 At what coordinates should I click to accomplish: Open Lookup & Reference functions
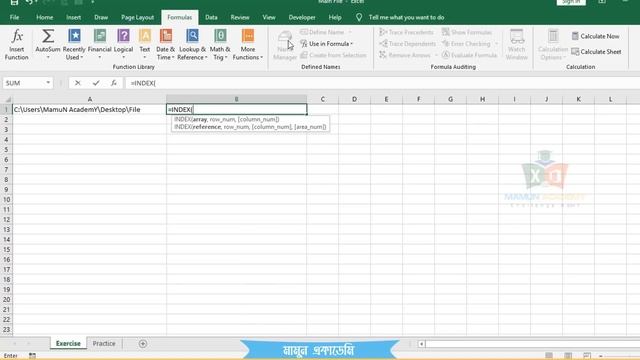pyautogui.click(x=192, y=45)
